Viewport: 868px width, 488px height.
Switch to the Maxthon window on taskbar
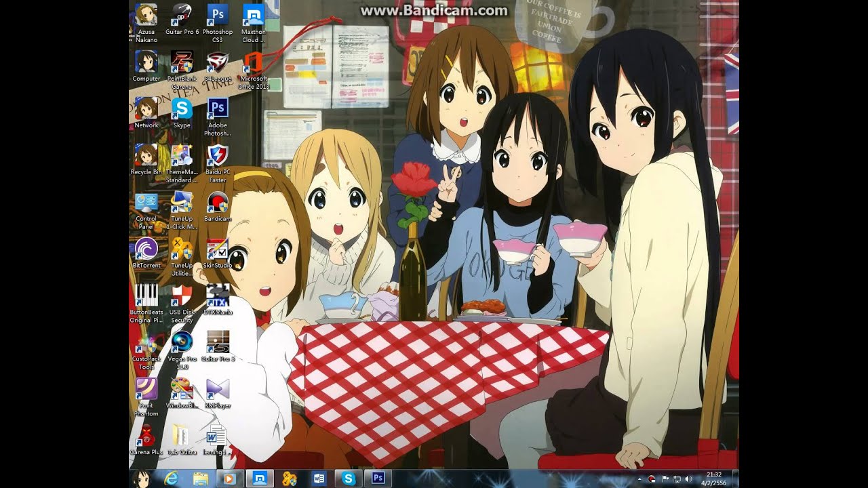point(259,479)
